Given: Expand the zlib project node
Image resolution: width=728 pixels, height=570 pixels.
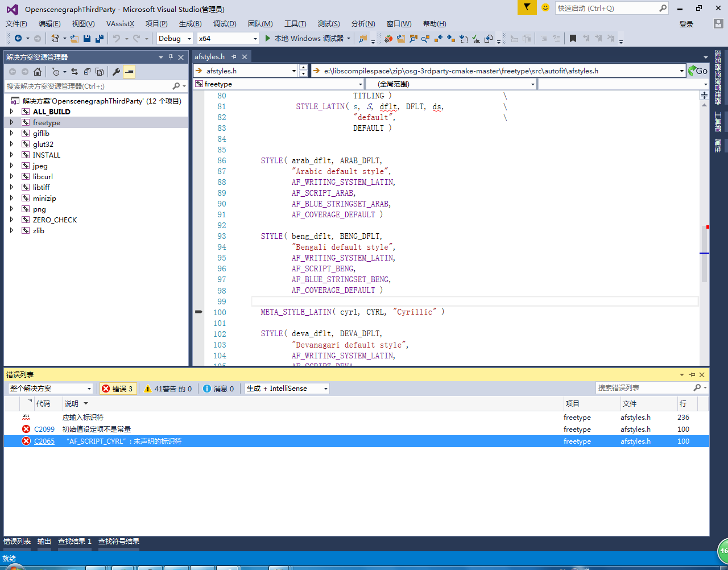Looking at the screenshot, I should click(11, 230).
